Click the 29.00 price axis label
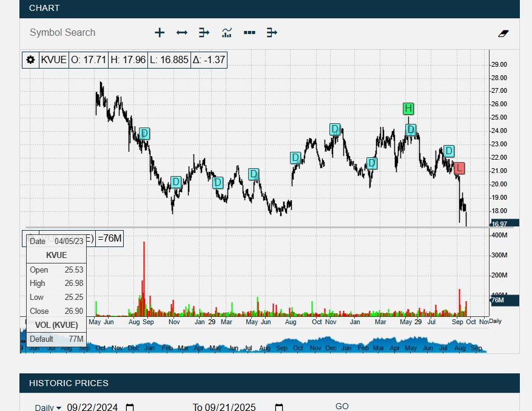Screen dimensions: 532x411 pos(499,64)
